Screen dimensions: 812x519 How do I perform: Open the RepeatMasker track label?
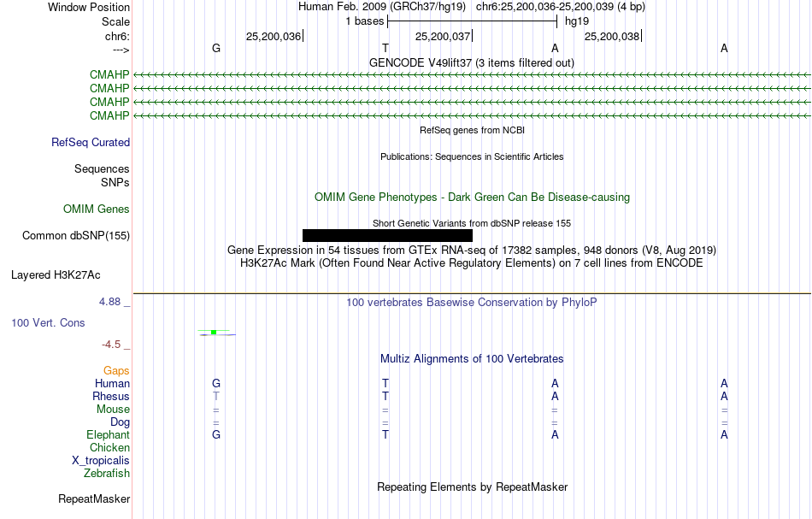point(94,498)
